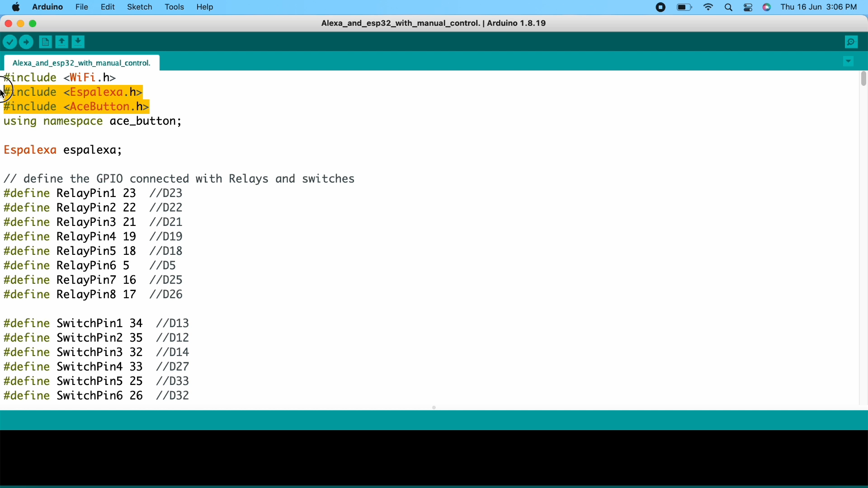868x488 pixels.
Task: Open the Help menu
Action: click(206, 7)
